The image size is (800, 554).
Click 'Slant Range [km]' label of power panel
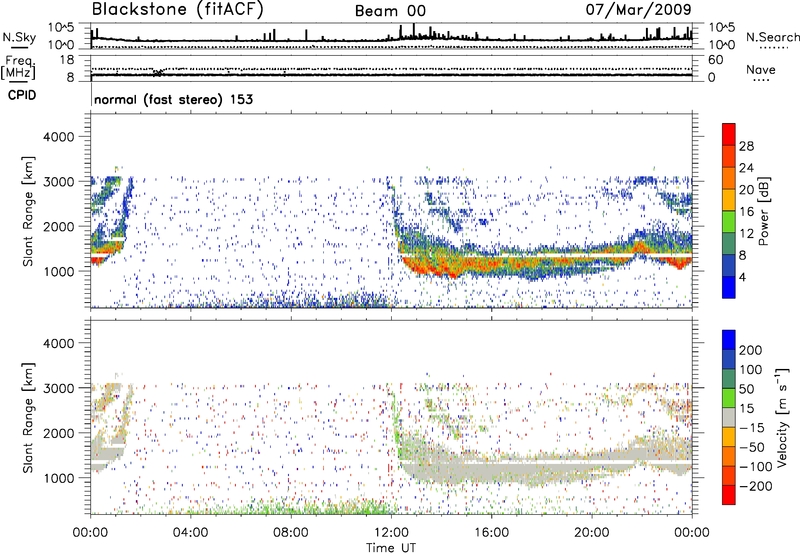click(x=28, y=211)
